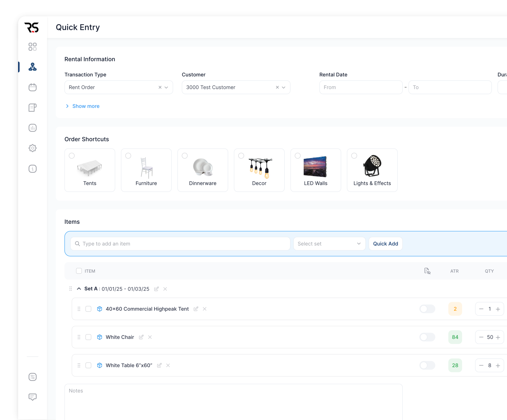Click the cube icon beside White Chair
The width and height of the screenshot is (507, 420).
[x=99, y=337]
